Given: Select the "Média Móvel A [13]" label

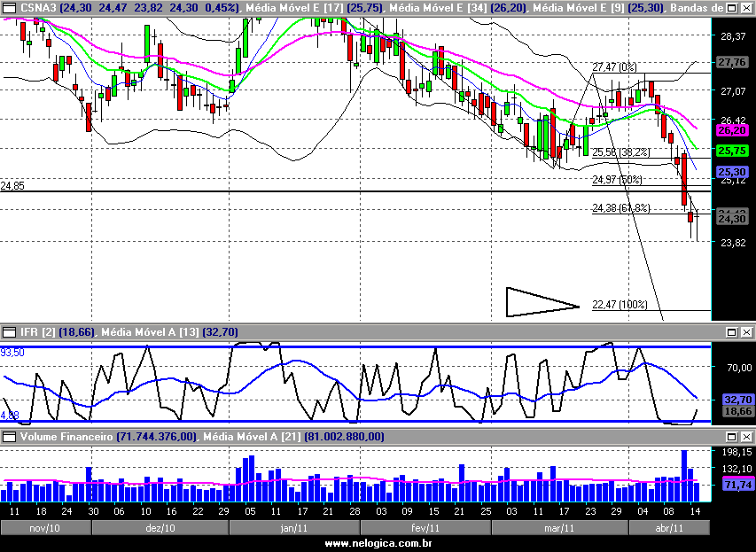Looking at the screenshot, I should tap(150, 332).
